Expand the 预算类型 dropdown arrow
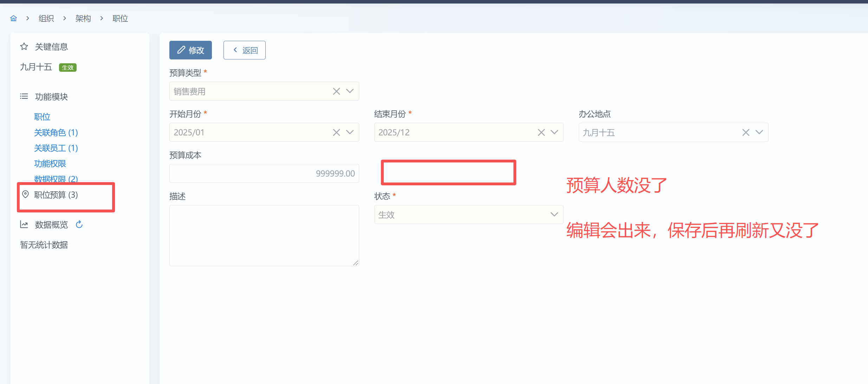868x384 pixels. point(350,91)
